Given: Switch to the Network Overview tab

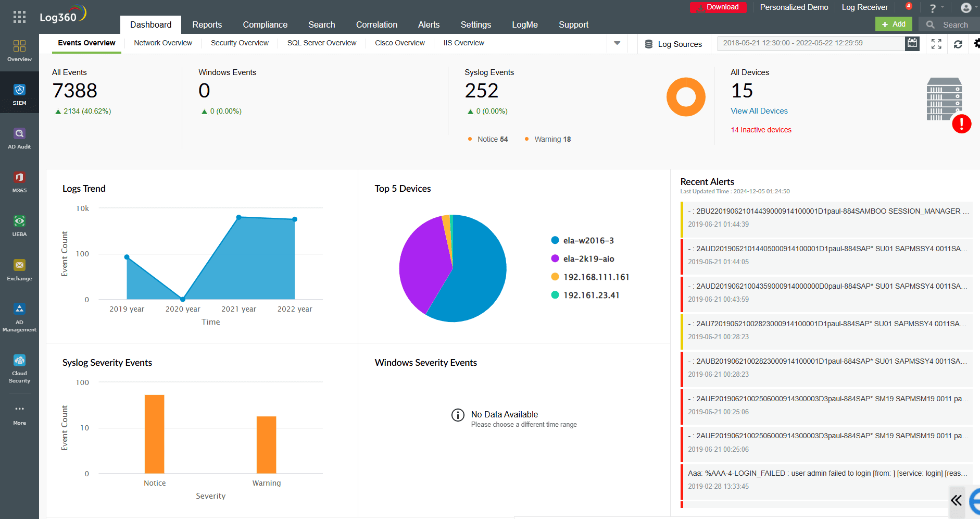Looking at the screenshot, I should (x=162, y=43).
